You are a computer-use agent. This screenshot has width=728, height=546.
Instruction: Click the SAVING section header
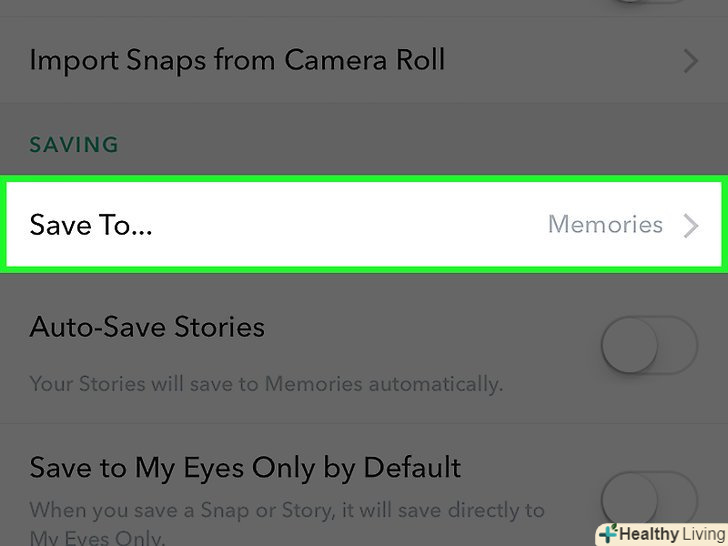pyautogui.click(x=74, y=145)
